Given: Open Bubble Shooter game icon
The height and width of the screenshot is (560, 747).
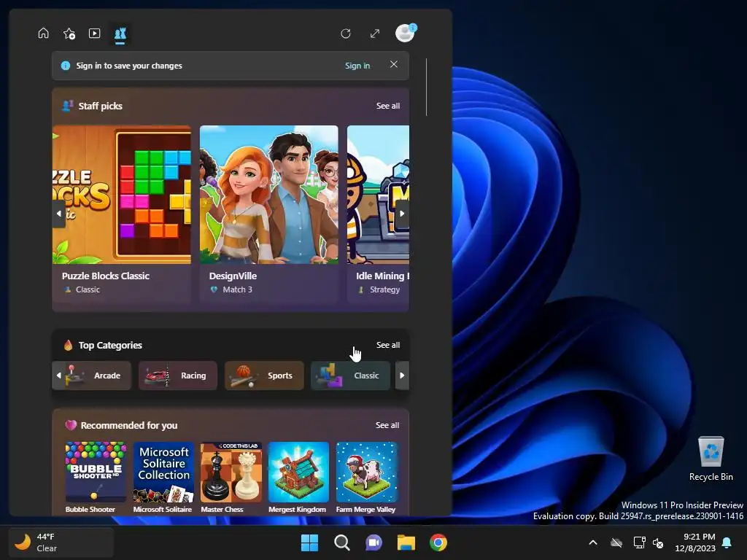Looking at the screenshot, I should [x=96, y=472].
